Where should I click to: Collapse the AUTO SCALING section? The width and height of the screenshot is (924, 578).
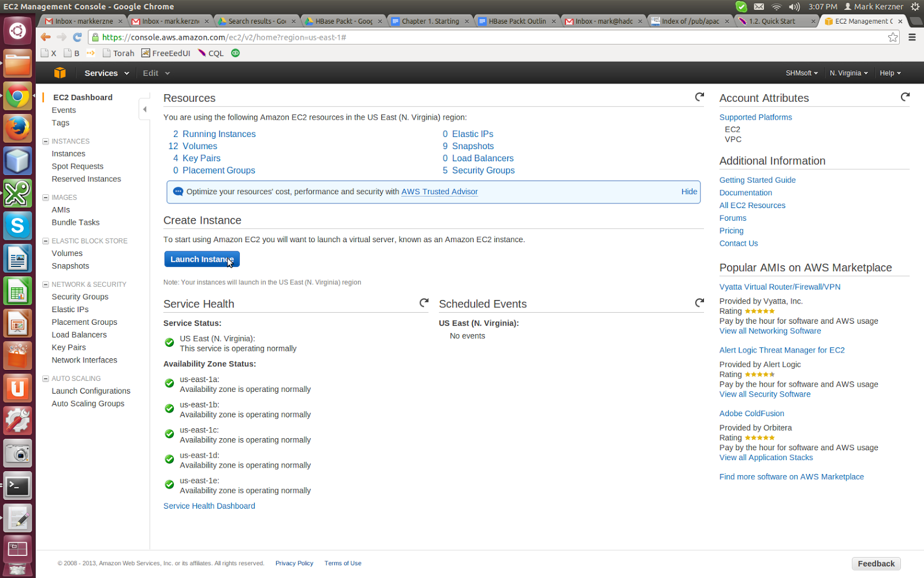coord(46,379)
